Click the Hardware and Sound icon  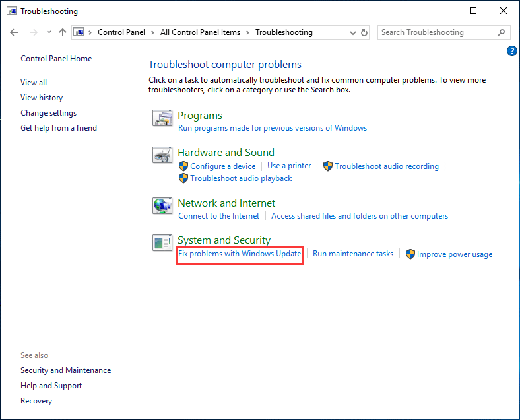click(162, 156)
